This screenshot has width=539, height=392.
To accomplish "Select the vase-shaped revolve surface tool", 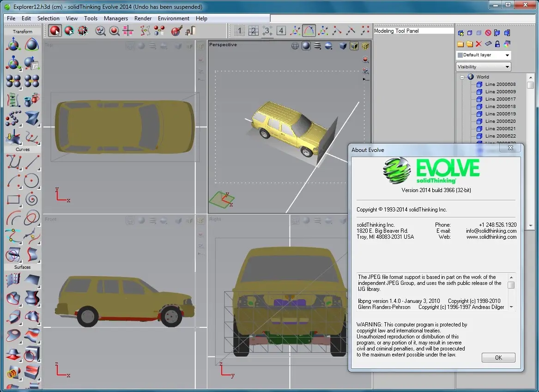I will (x=31, y=298).
